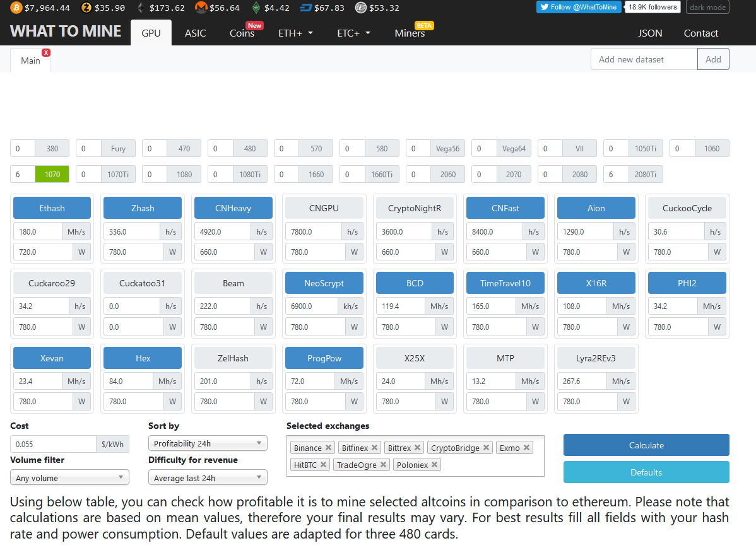Image resolution: width=756 pixels, height=548 pixels.
Task: Disable the Ethash algorithm
Action: pos(52,208)
